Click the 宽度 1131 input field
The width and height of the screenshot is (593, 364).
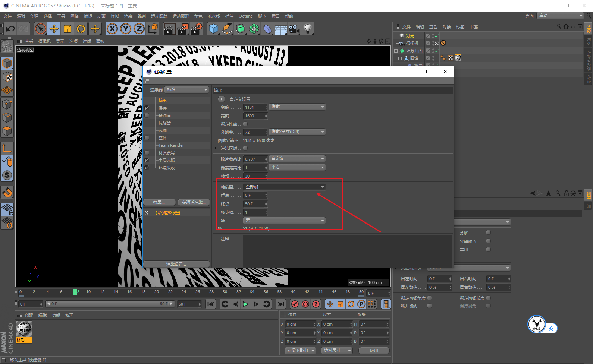(255, 107)
